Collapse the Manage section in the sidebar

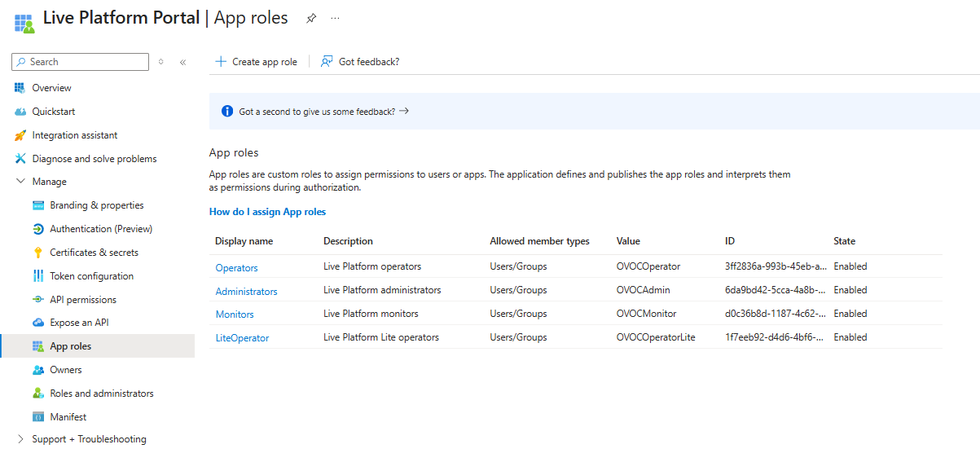pyautogui.click(x=20, y=182)
